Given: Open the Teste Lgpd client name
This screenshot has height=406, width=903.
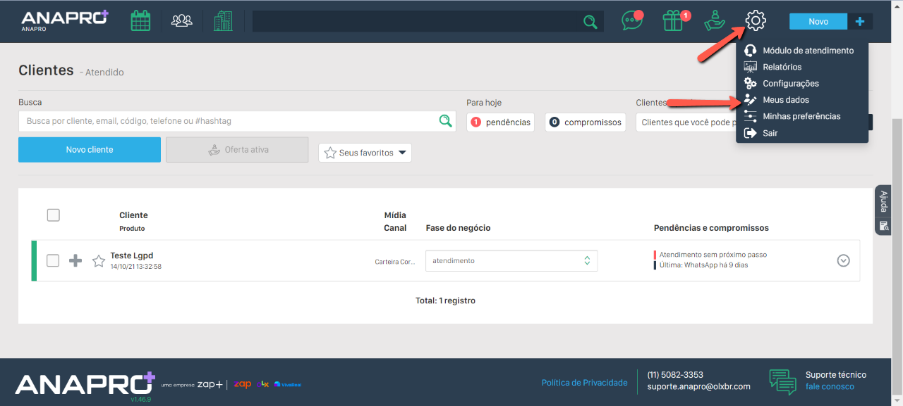Looking at the screenshot, I should click(x=131, y=255).
